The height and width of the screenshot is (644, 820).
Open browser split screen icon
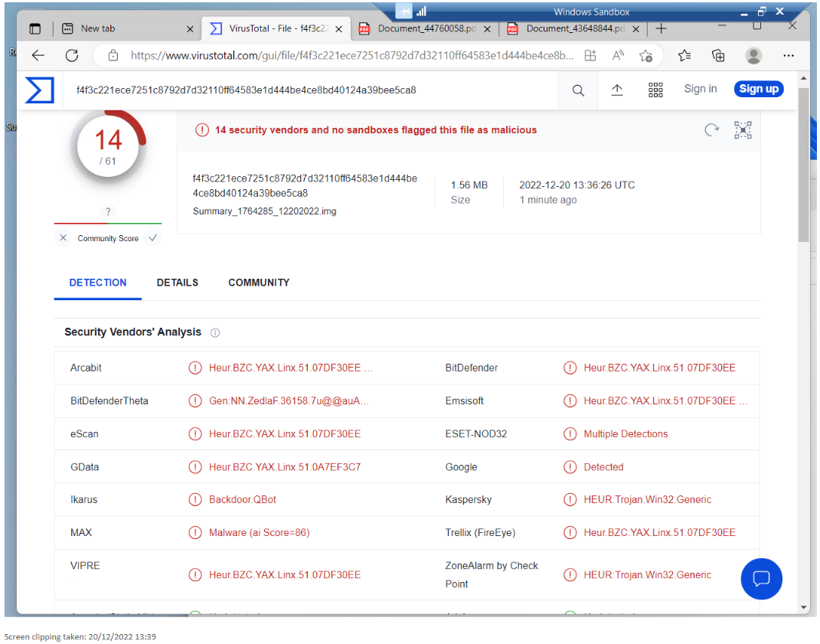pos(590,55)
